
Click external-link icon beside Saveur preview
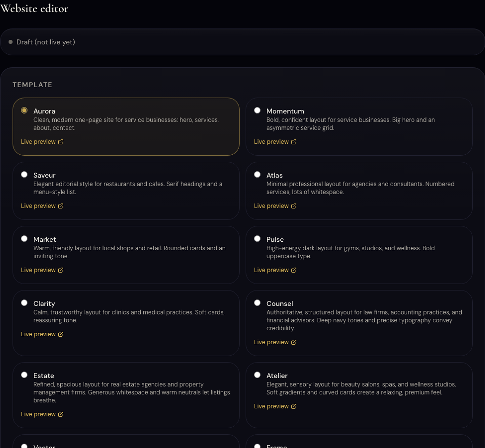[x=61, y=206]
